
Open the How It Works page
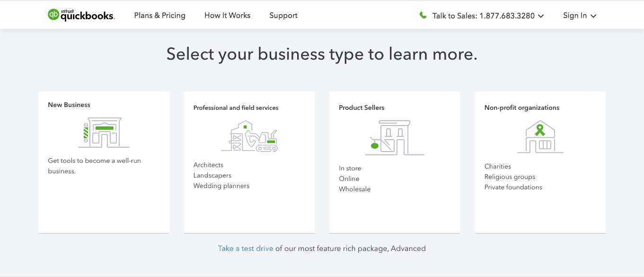(x=227, y=16)
